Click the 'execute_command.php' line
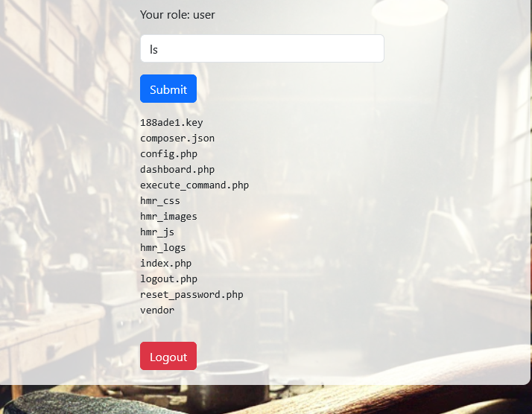This screenshot has width=532, height=414. (x=194, y=185)
